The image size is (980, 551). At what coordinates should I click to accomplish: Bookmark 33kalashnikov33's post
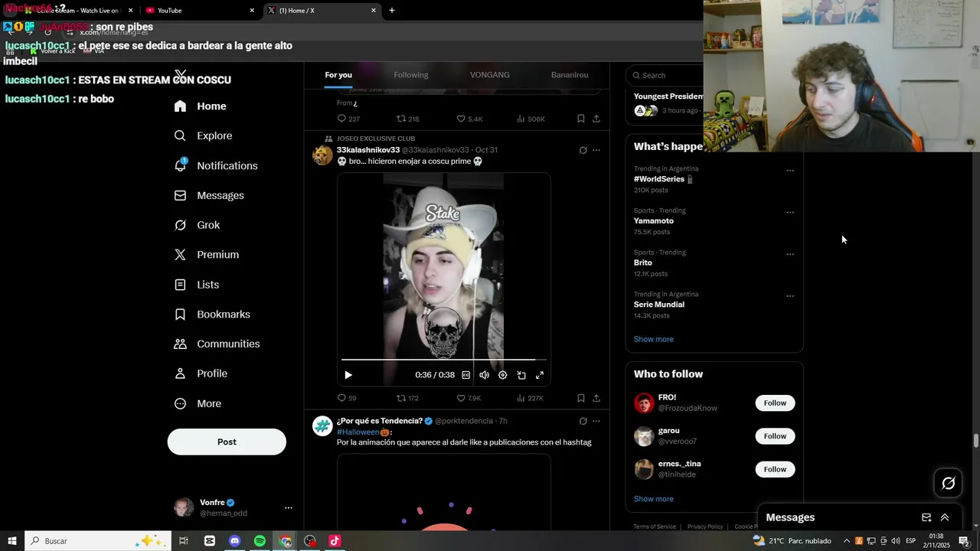580,398
